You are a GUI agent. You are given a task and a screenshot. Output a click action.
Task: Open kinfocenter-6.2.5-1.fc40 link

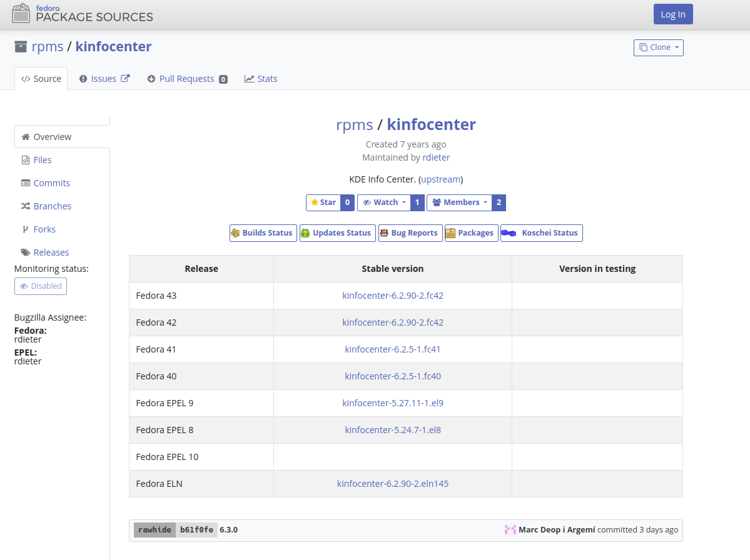click(x=393, y=376)
